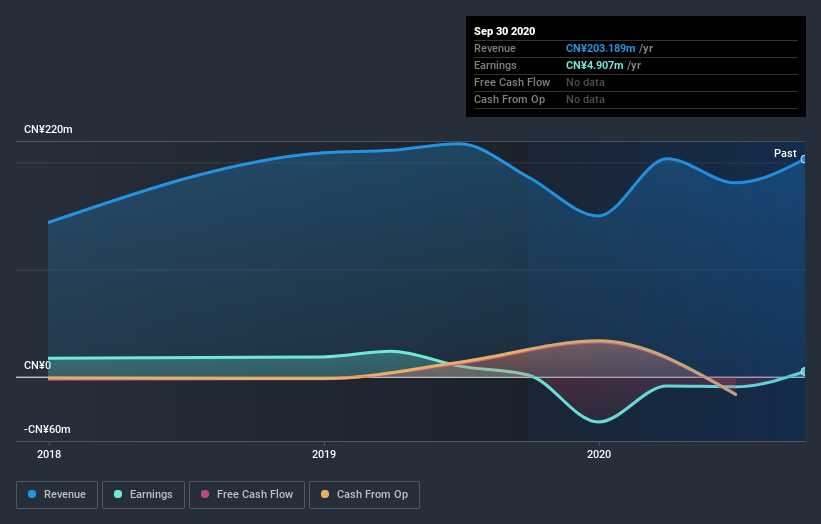Viewport: 821px width, 524px height.
Task: Click the CN¥220m y-axis label
Action: coord(48,129)
